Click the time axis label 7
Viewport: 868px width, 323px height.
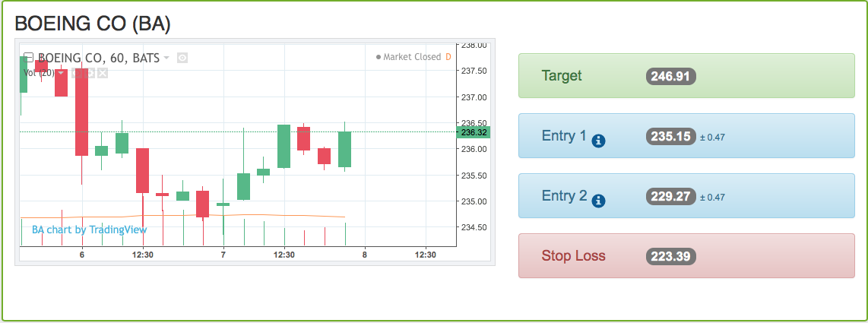point(223,255)
